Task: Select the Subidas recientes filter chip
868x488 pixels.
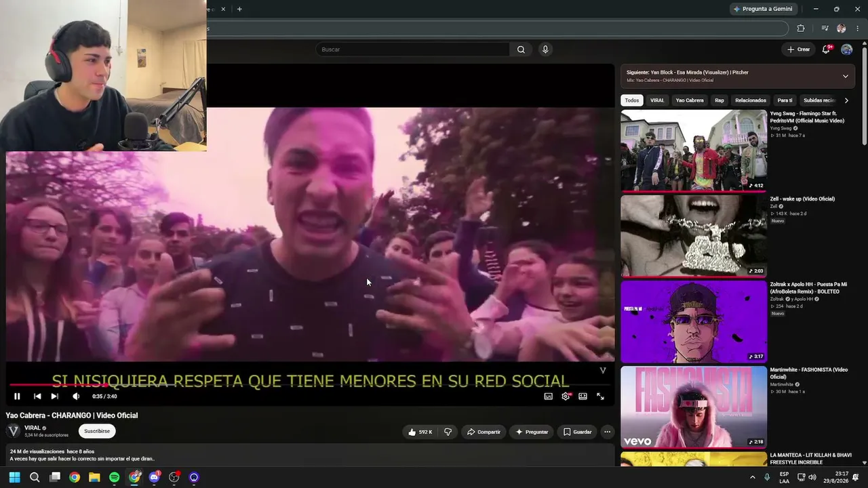Action: (819, 100)
